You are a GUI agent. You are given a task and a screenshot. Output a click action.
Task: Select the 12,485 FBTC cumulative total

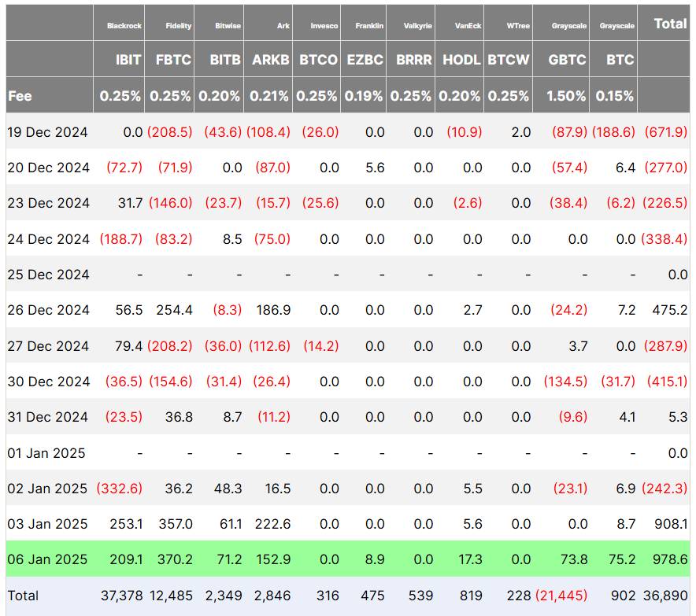[172, 596]
